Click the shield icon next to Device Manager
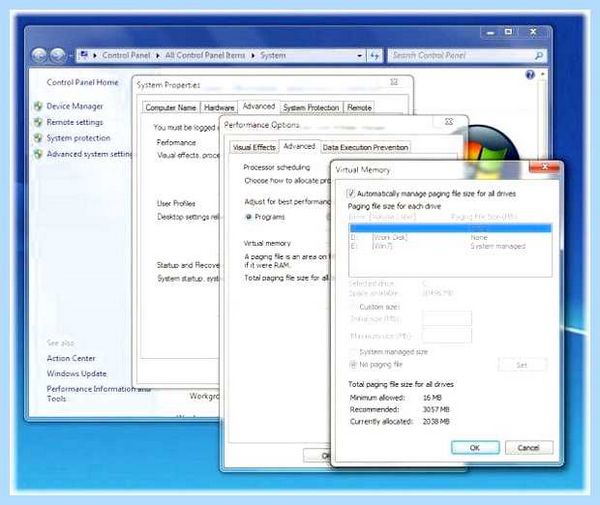This screenshot has height=505, width=600. (38, 106)
